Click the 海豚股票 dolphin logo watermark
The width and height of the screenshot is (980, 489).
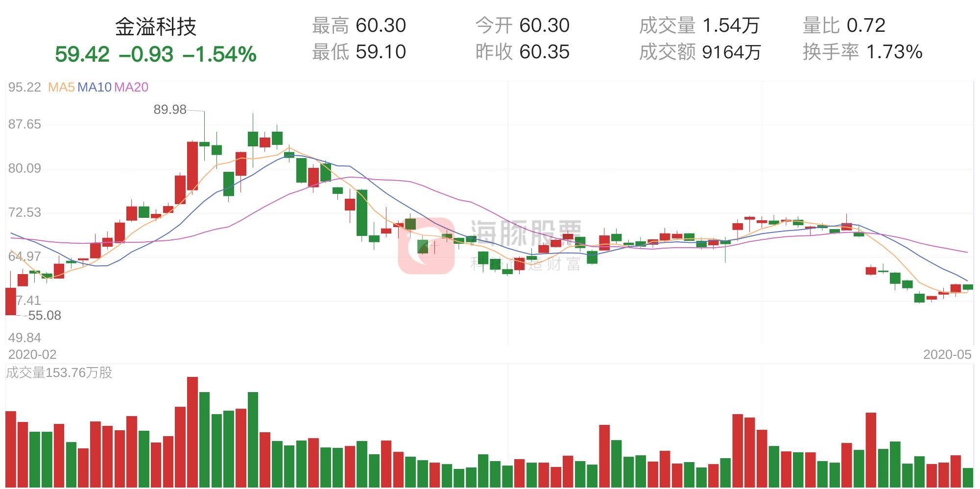[x=426, y=246]
